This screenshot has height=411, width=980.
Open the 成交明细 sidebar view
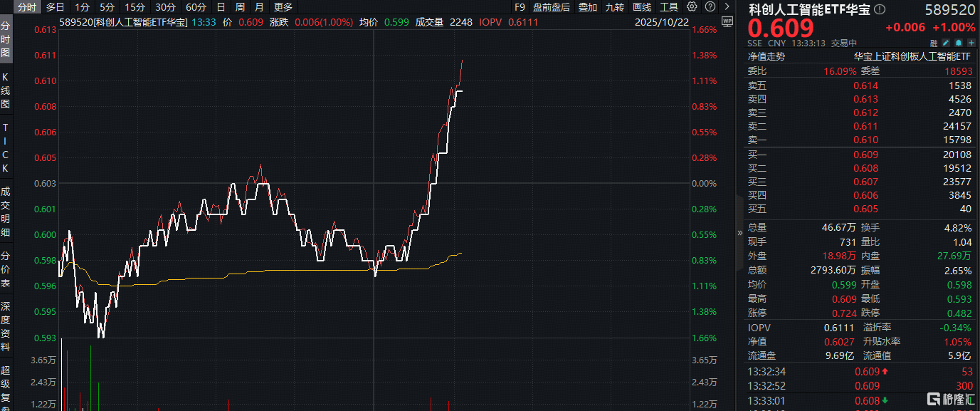click(6, 212)
